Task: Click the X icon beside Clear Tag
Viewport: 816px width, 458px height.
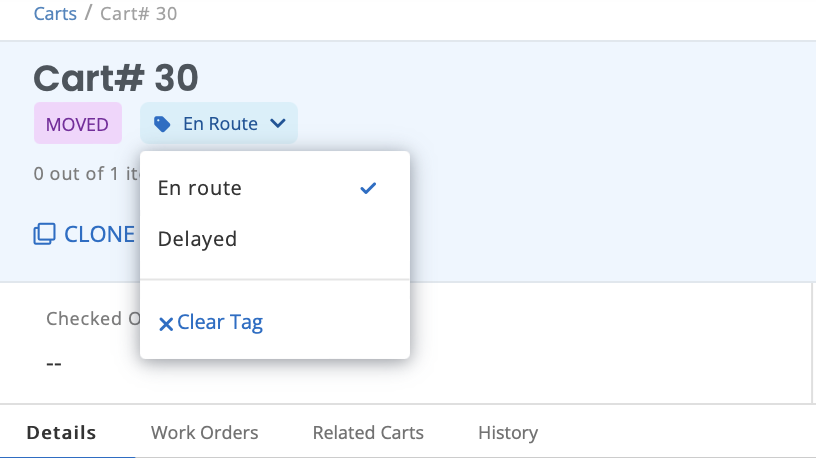Action: (x=165, y=324)
